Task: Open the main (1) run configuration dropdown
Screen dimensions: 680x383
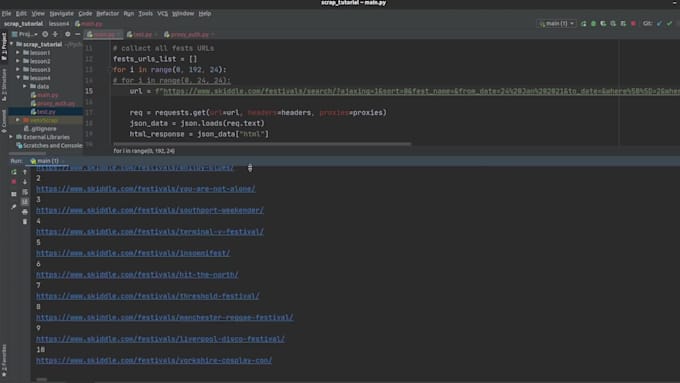Action: (x=556, y=23)
